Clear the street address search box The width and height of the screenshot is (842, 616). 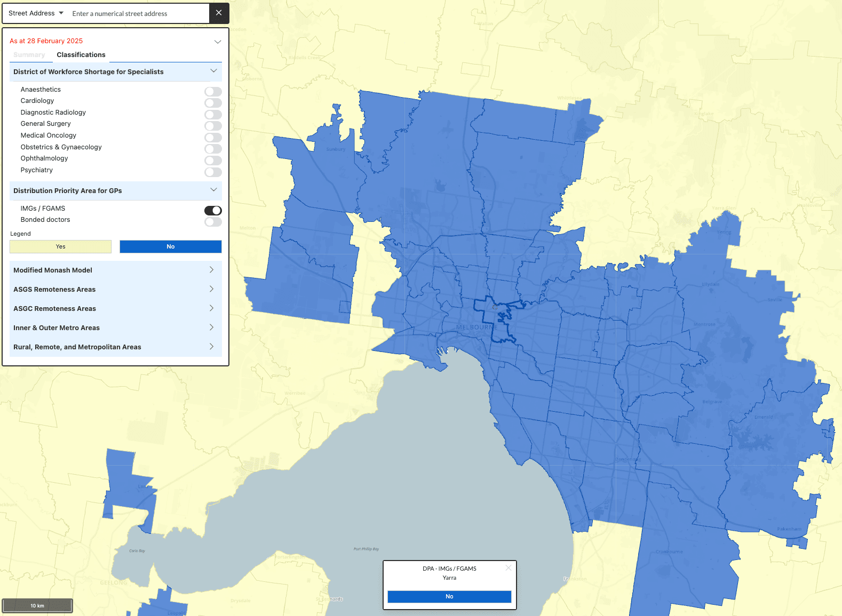(x=219, y=13)
